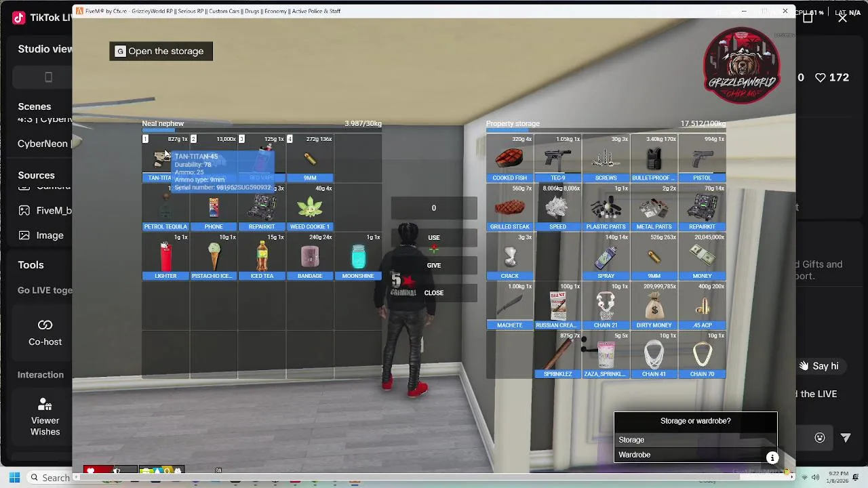Select the Speed item in storage
The height and width of the screenshot is (488, 868).
(557, 207)
